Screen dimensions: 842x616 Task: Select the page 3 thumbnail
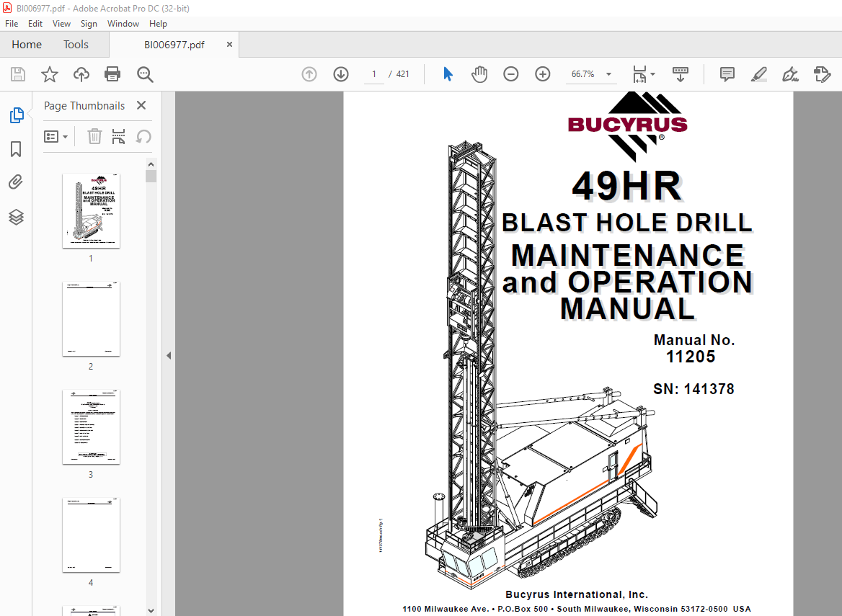[x=91, y=427]
